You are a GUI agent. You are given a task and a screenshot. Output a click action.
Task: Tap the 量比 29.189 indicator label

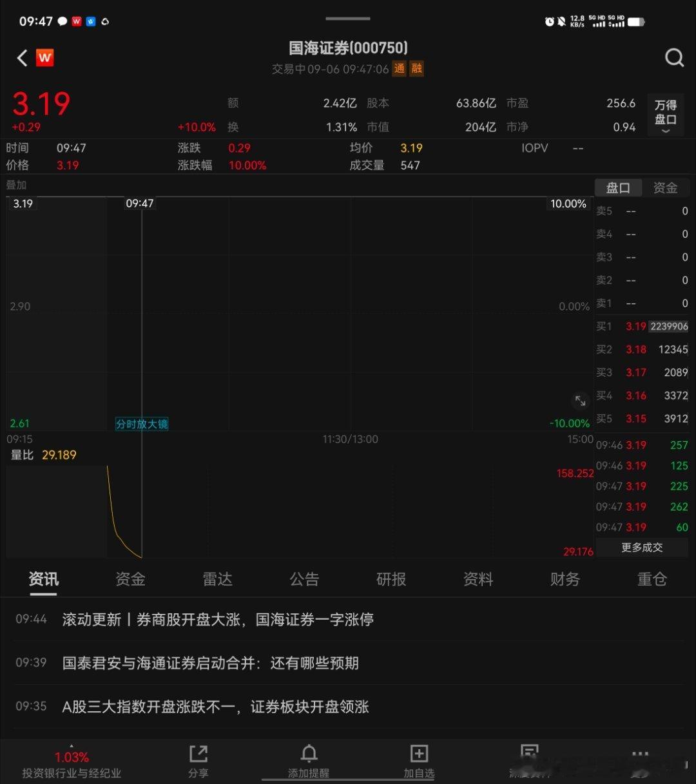(x=43, y=455)
